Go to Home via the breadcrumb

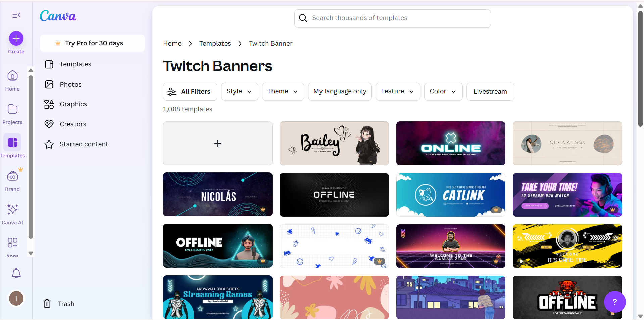[172, 43]
